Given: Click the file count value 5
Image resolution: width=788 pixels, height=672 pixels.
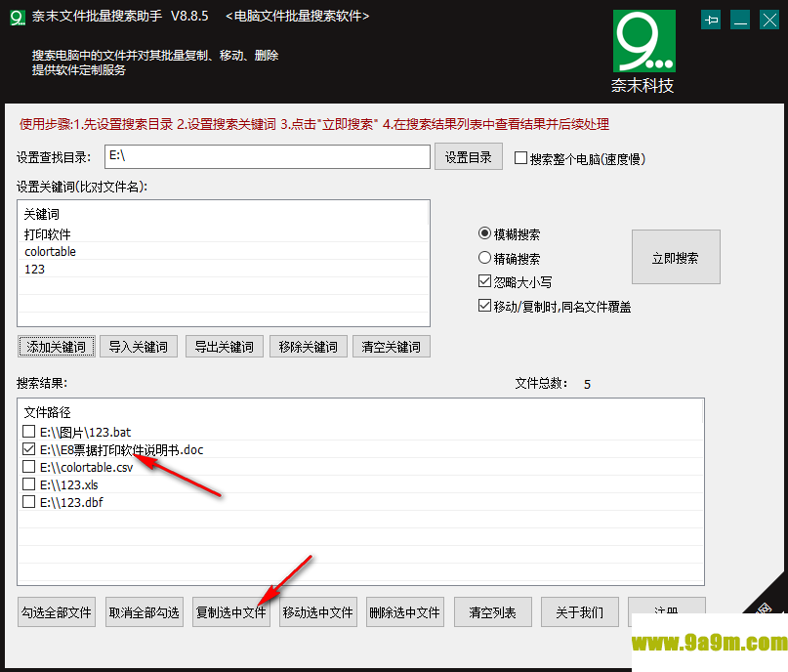Looking at the screenshot, I should click(x=587, y=385).
